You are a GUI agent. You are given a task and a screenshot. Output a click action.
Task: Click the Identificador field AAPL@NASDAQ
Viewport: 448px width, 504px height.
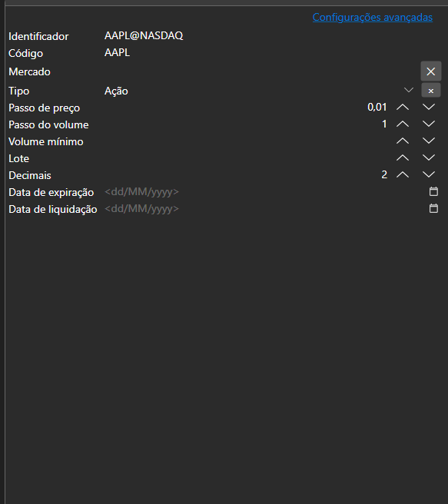click(x=144, y=35)
